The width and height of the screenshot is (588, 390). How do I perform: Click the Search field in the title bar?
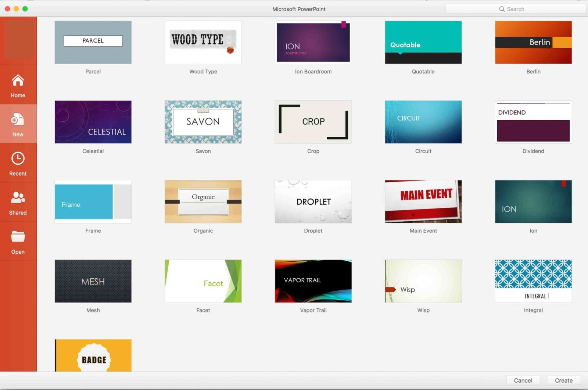(x=515, y=9)
